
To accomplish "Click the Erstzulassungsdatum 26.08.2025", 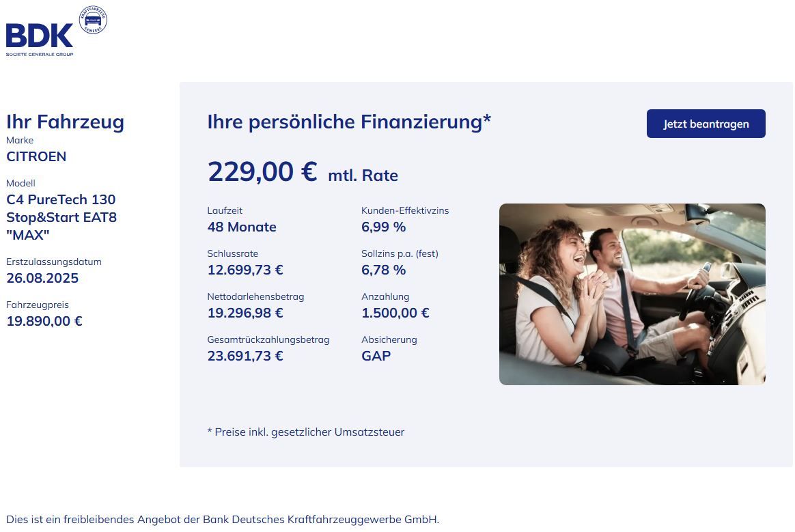I will click(x=42, y=278).
